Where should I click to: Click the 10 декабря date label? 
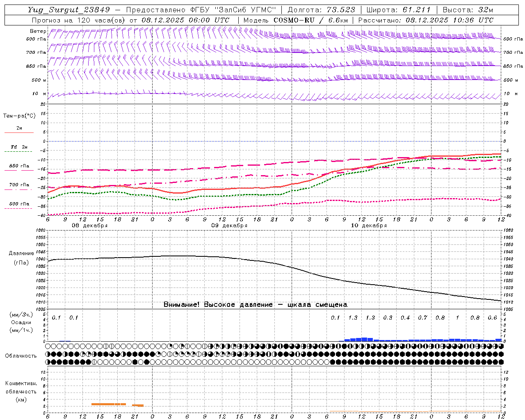click(369, 226)
